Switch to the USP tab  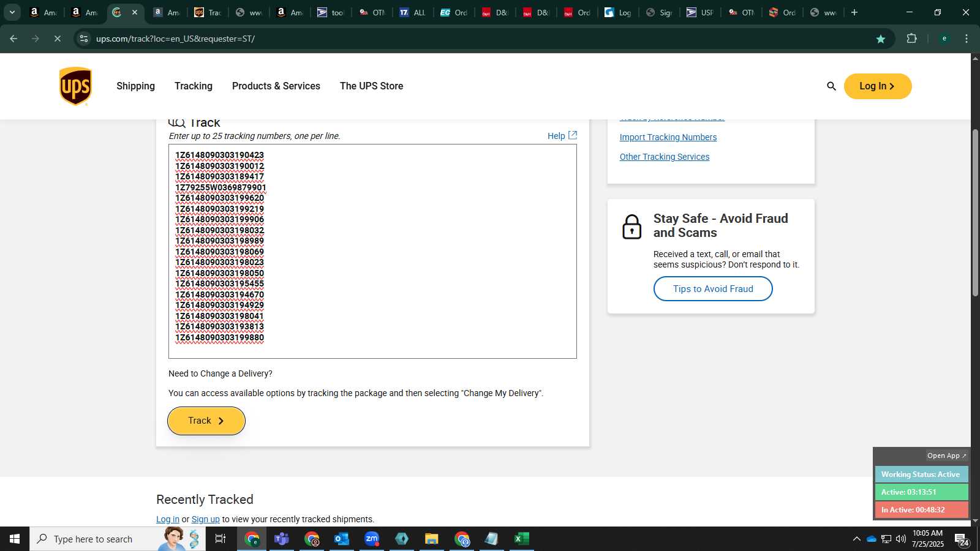pos(699,12)
